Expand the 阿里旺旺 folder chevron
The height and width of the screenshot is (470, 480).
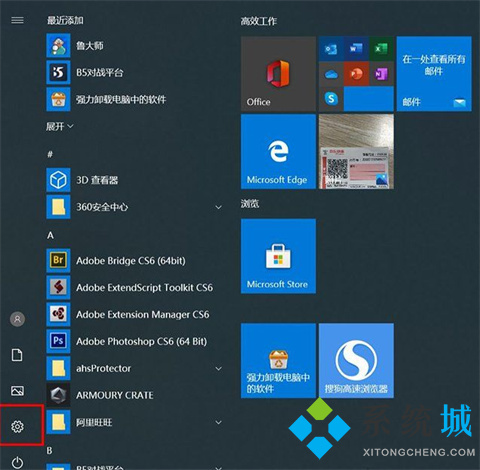[x=218, y=422]
